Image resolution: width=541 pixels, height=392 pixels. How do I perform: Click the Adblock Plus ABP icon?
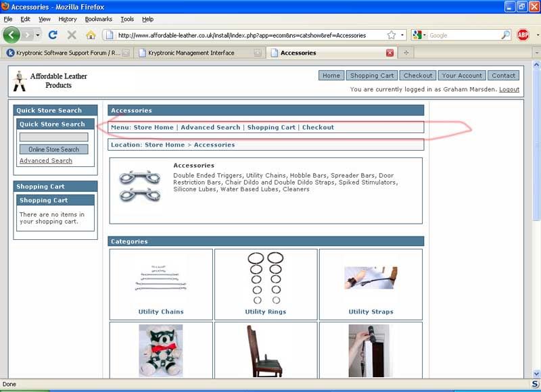[x=523, y=35]
